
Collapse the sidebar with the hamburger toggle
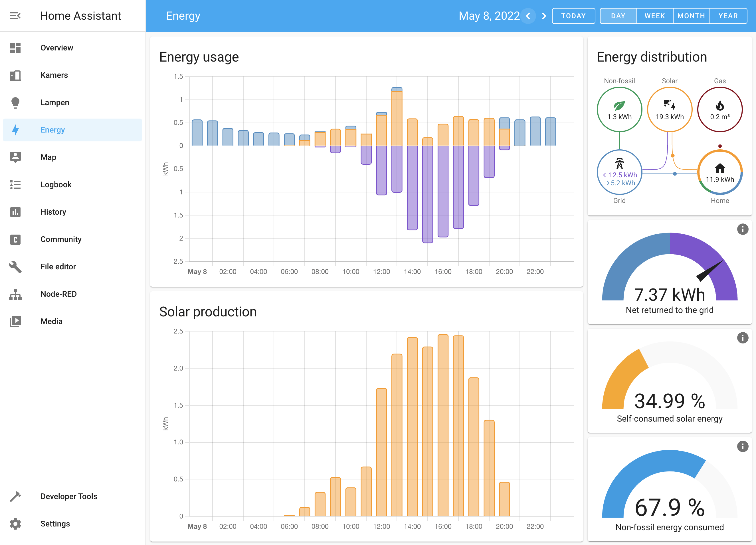tap(15, 16)
